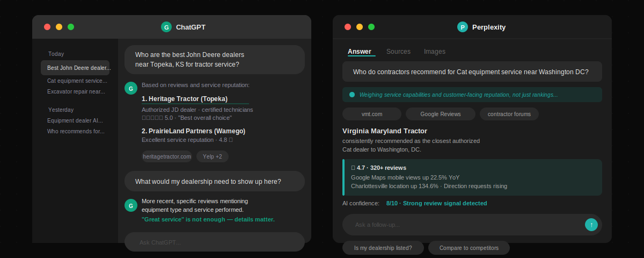
Task: Focus the 'Ask a follow-up...' input field
Action: [472, 225]
